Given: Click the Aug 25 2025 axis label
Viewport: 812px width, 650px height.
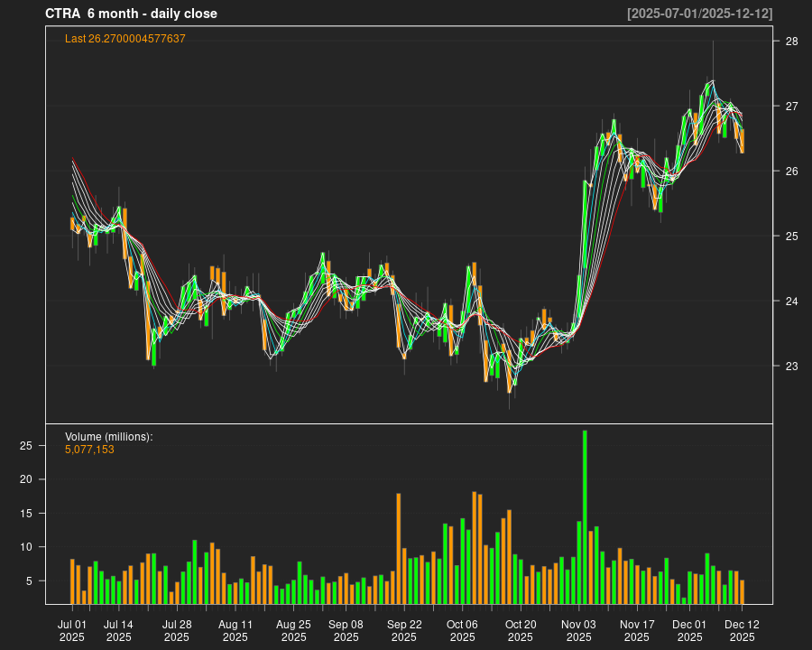Looking at the screenshot, I should (293, 630).
